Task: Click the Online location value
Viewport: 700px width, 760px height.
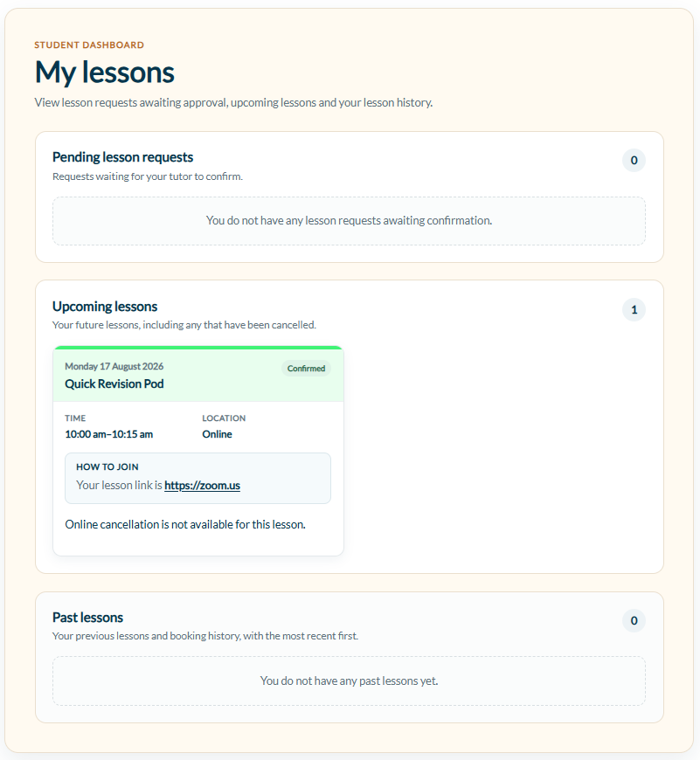Action: pos(218,434)
